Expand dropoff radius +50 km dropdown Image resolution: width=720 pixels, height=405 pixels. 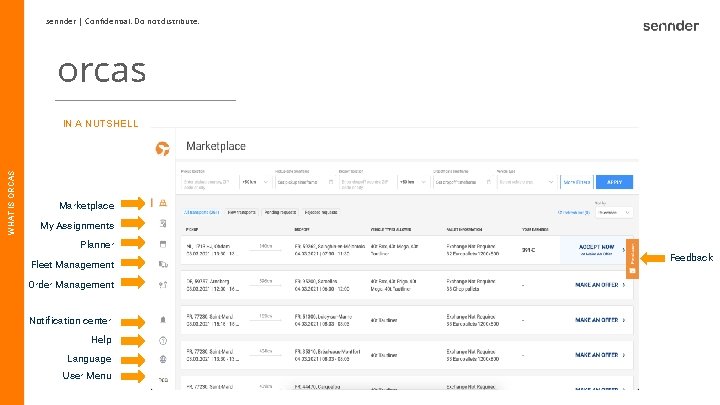413,182
